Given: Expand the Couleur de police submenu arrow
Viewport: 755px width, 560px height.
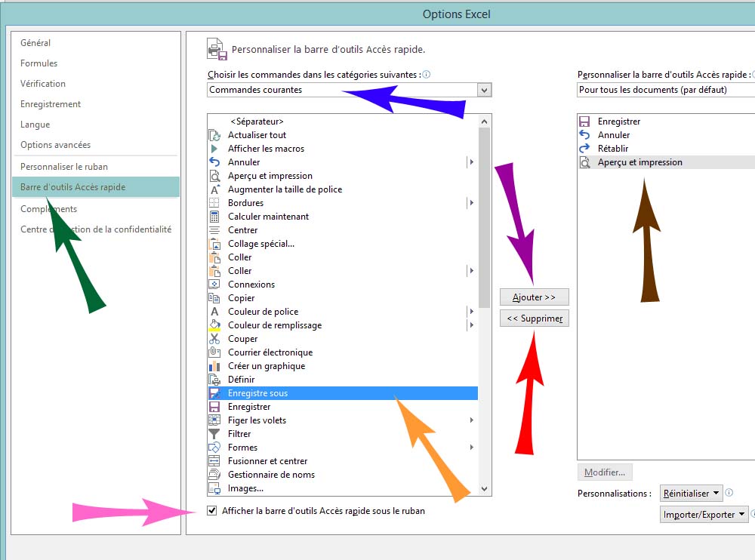Looking at the screenshot, I should tap(471, 312).
